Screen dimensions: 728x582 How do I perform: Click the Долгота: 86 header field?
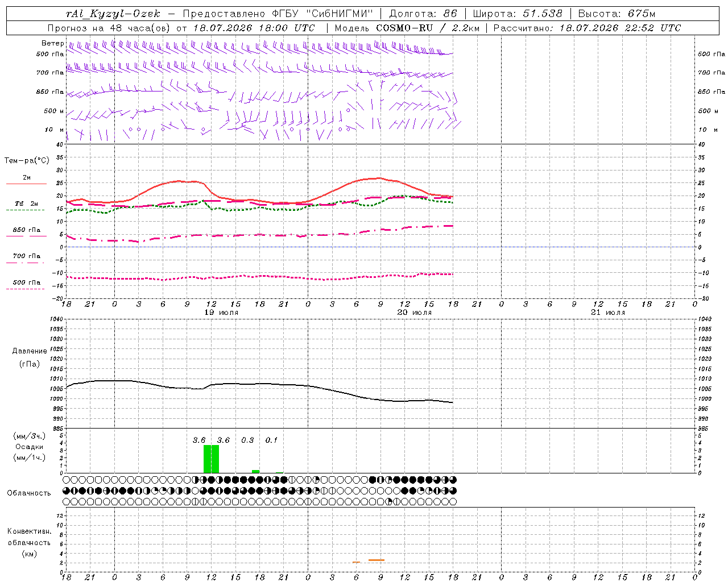pyautogui.click(x=423, y=14)
